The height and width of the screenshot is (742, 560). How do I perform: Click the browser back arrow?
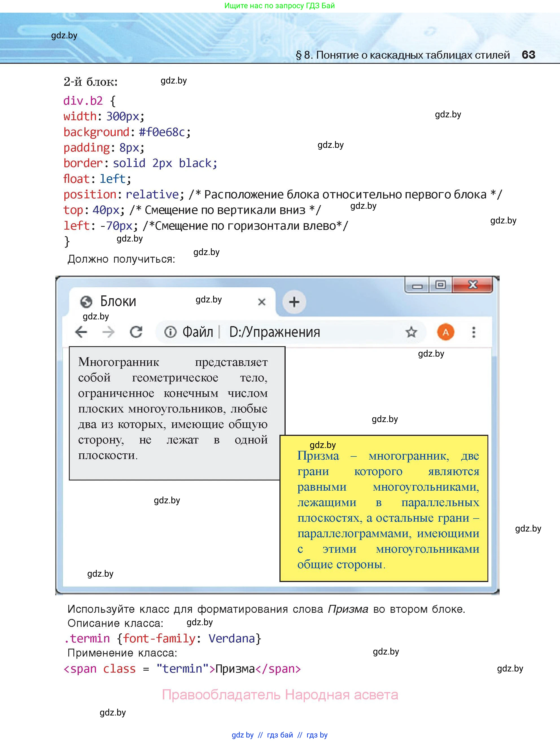point(81,332)
